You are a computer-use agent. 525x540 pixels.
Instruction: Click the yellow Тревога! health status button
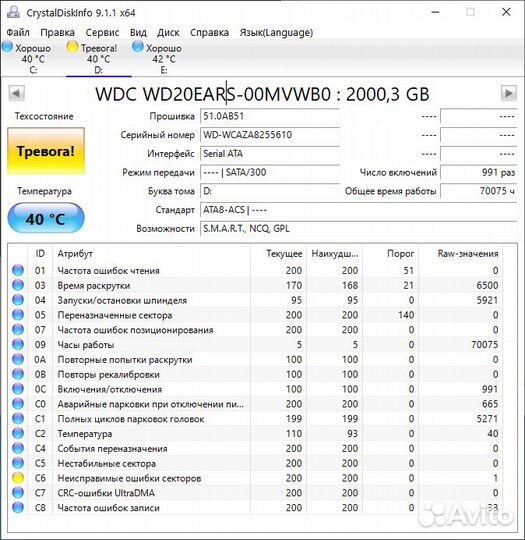(x=46, y=151)
